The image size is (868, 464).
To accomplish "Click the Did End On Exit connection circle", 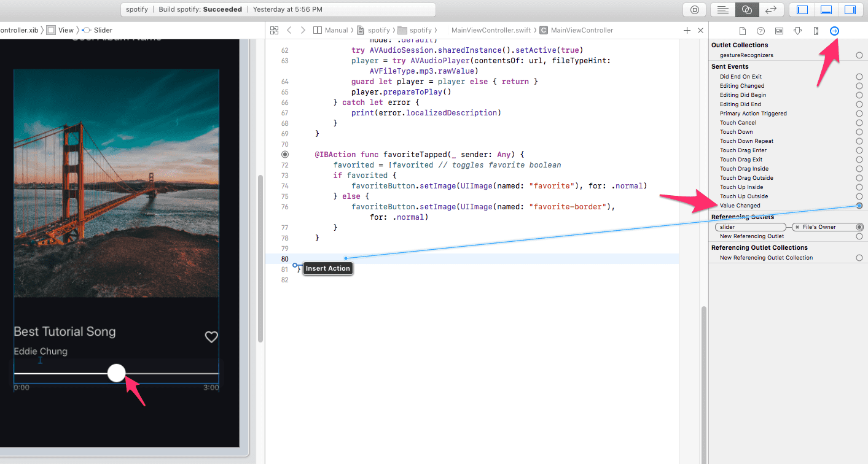I will (x=859, y=77).
